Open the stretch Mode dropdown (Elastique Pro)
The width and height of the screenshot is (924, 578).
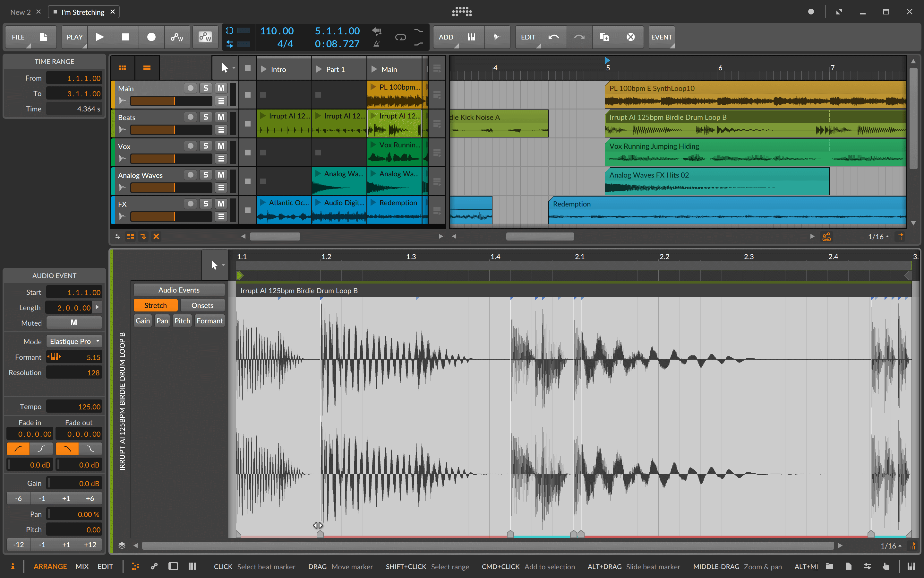tap(74, 341)
